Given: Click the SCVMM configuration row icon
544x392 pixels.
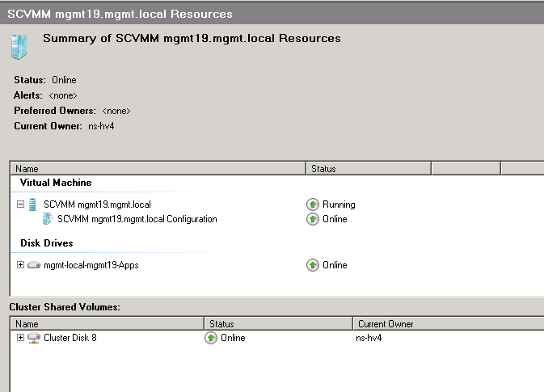Looking at the screenshot, I should click(47, 219).
